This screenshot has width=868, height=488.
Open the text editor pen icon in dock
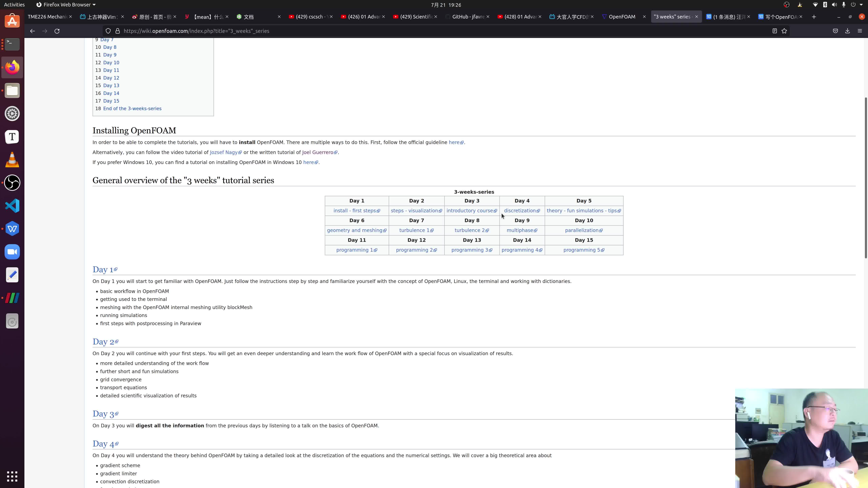pyautogui.click(x=12, y=275)
